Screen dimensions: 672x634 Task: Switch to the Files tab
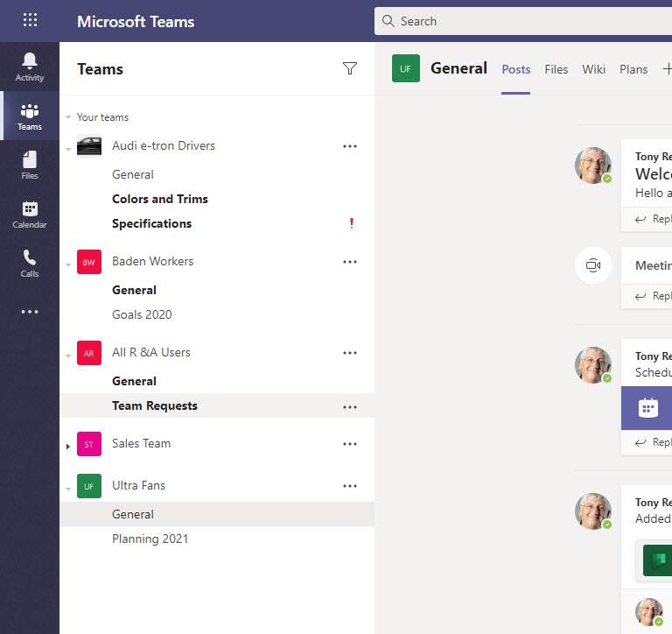pyautogui.click(x=556, y=69)
